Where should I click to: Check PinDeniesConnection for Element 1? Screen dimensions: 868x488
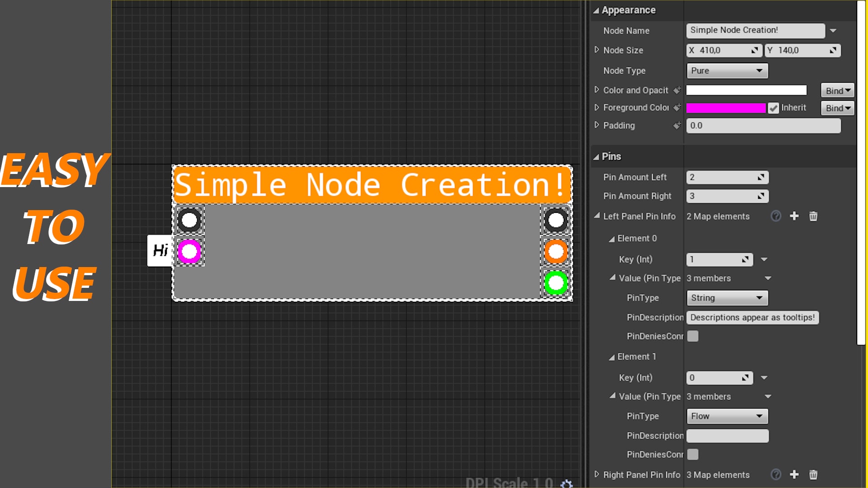693,454
